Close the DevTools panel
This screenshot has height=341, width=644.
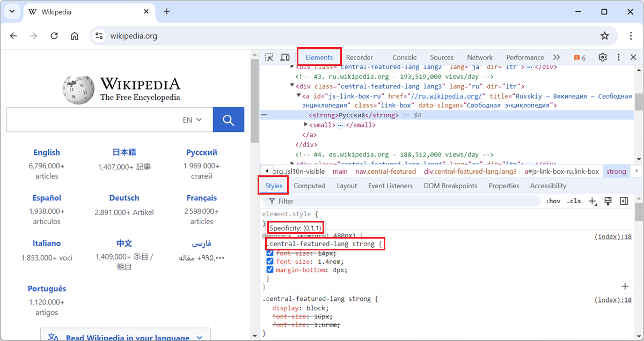[x=633, y=57]
